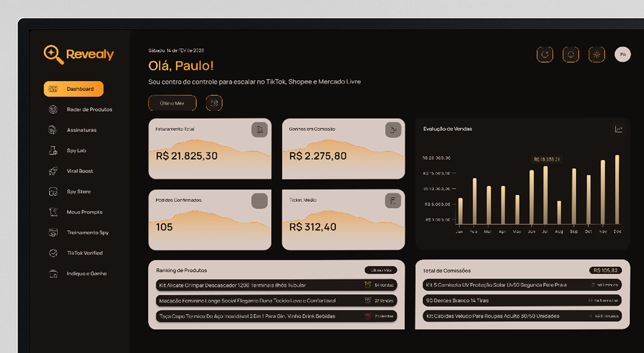Open the user avatar profile menu
Image resolution: width=644 pixels, height=353 pixels.
(x=623, y=54)
